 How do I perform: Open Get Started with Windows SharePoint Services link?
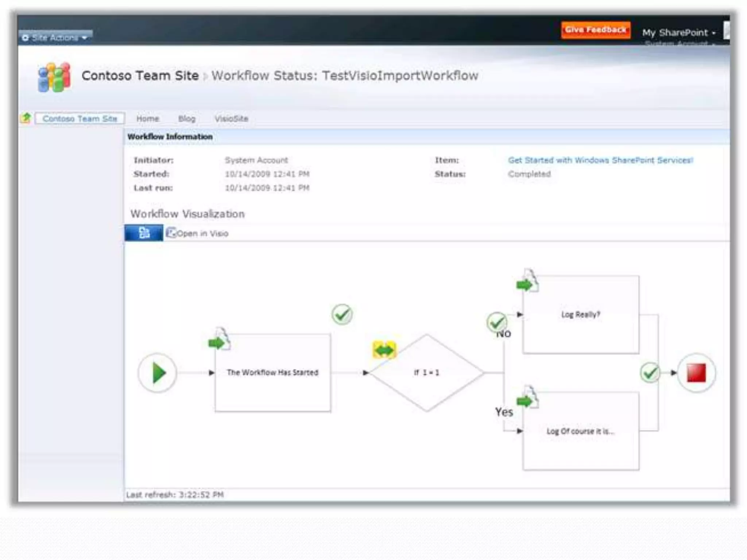tap(600, 160)
